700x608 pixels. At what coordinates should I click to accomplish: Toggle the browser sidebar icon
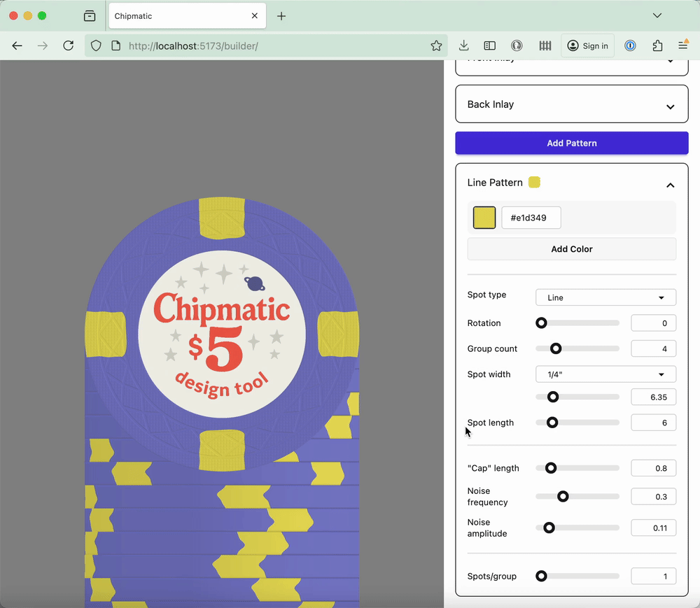(490, 45)
